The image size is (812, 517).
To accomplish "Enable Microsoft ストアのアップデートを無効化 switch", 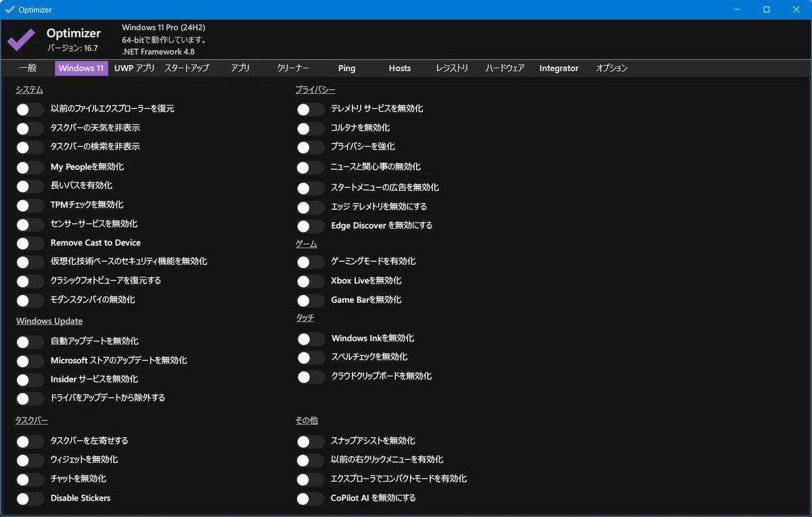I will [30, 361].
